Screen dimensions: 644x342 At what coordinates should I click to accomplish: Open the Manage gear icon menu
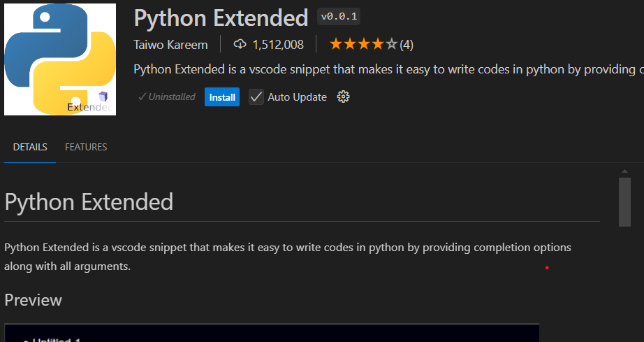point(343,97)
